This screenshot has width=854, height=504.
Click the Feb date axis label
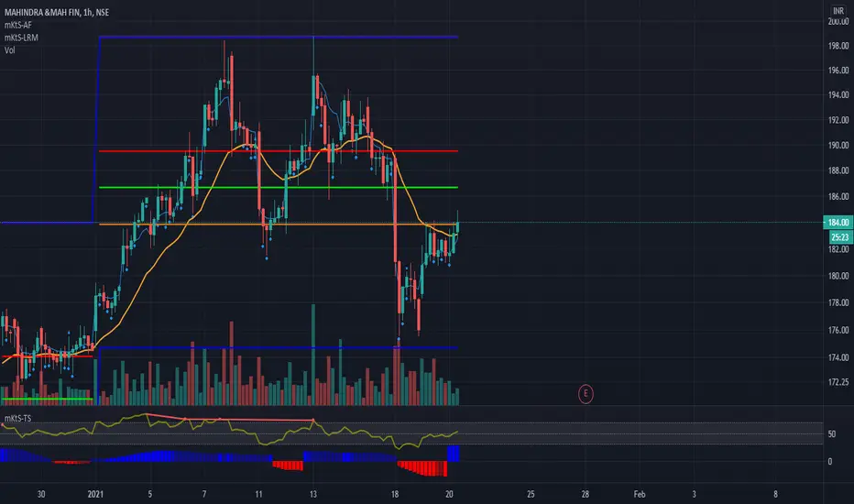(640, 494)
